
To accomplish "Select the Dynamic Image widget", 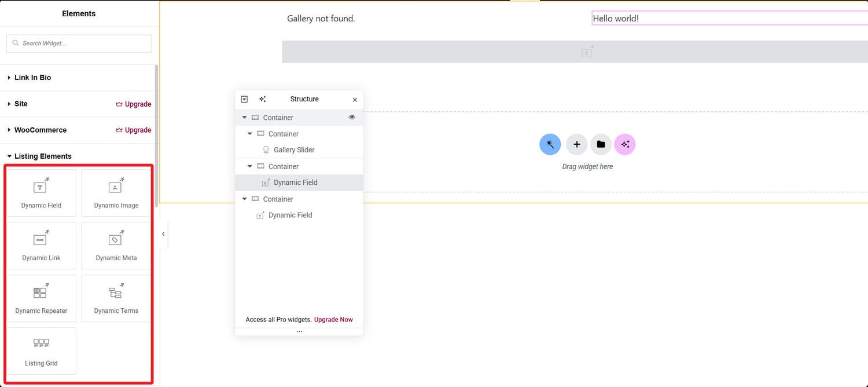I will (x=116, y=193).
